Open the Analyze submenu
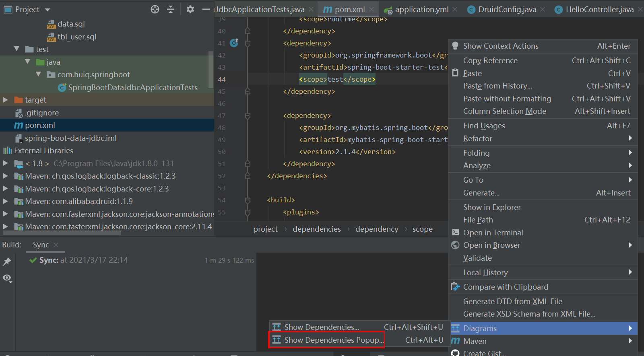This screenshot has height=356, width=644. (543, 166)
